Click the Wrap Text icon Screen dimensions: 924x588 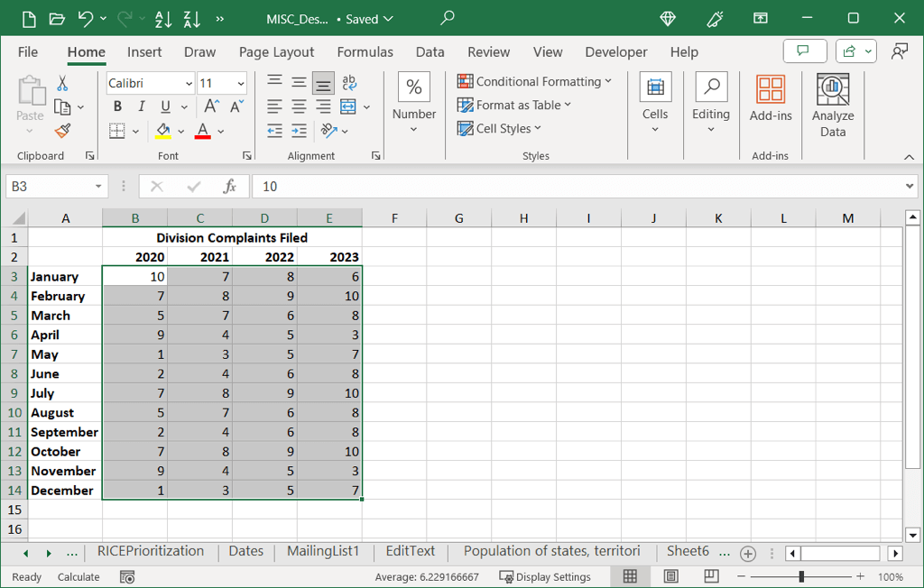tap(349, 83)
